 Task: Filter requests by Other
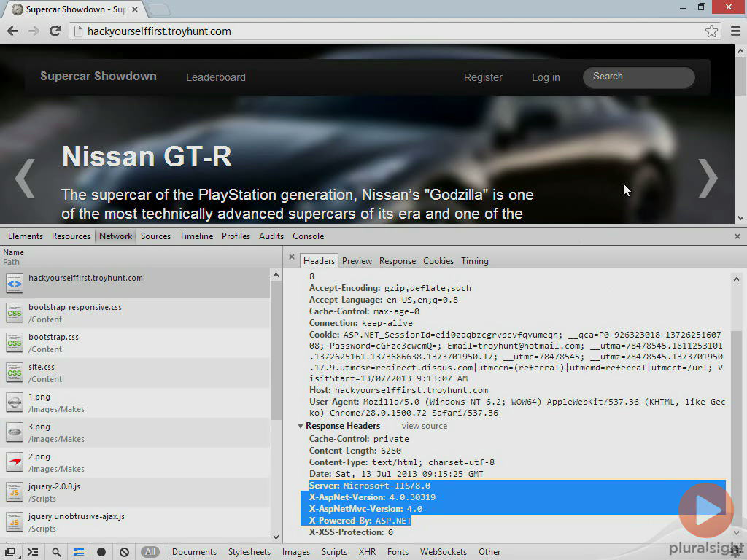pyautogui.click(x=489, y=552)
